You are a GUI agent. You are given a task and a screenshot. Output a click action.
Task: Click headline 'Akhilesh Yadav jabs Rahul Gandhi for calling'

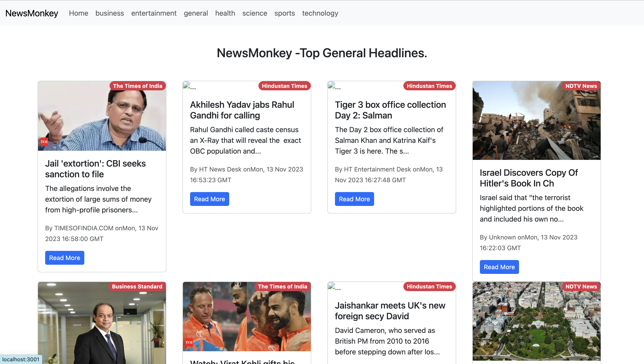click(x=242, y=110)
